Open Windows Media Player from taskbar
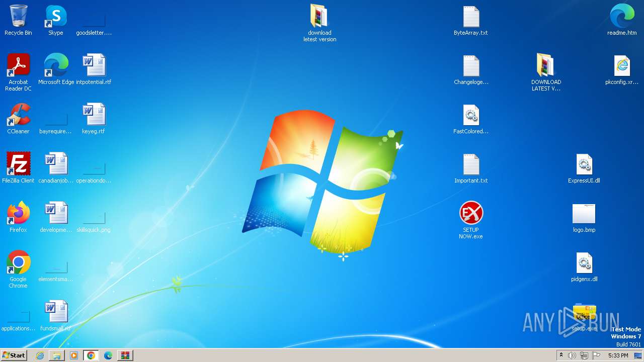Viewport: 644px width, 362px height. [x=74, y=355]
